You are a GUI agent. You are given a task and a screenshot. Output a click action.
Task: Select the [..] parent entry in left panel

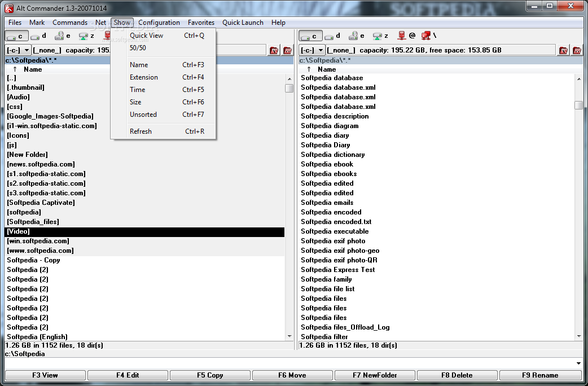145,78
